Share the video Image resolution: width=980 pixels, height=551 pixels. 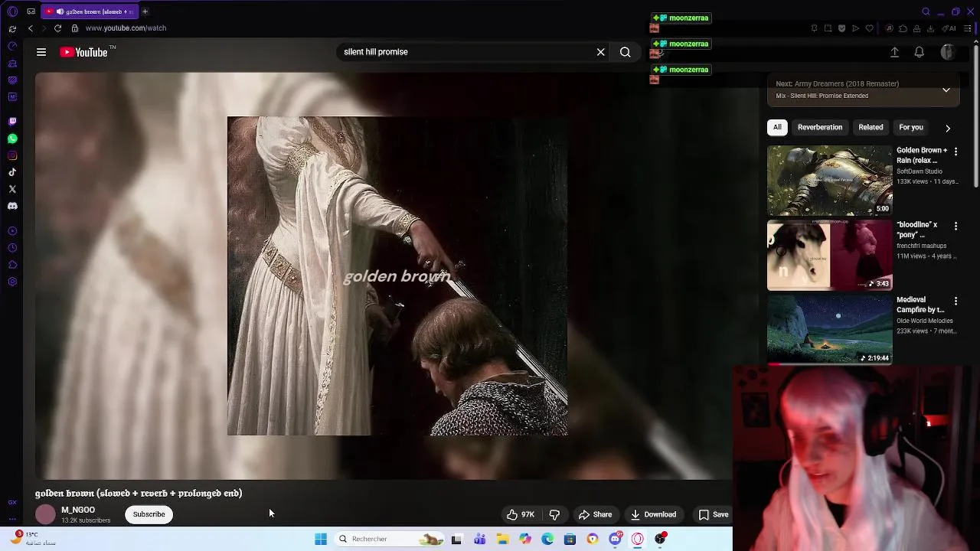click(x=595, y=514)
